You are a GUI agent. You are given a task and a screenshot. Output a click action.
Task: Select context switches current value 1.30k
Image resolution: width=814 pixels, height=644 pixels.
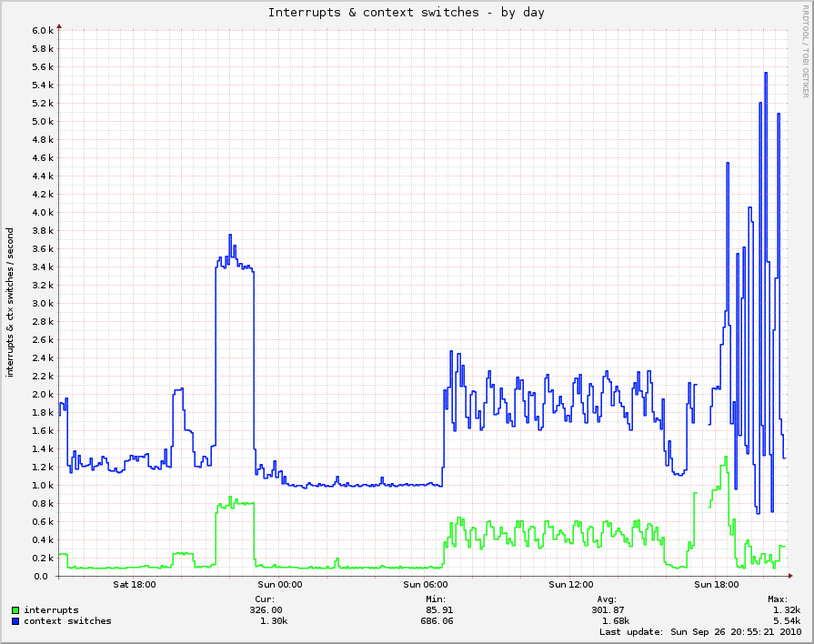coord(274,621)
